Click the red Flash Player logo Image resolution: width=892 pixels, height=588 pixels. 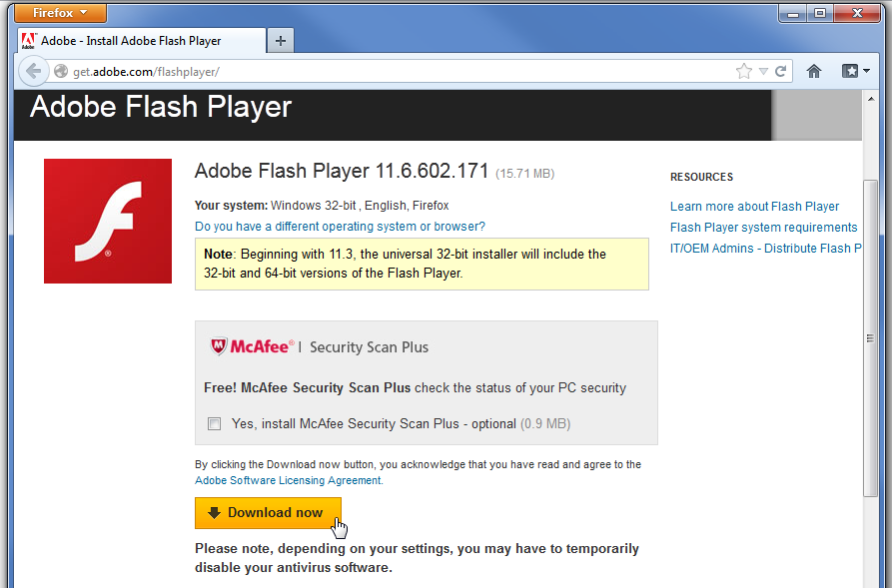click(108, 221)
